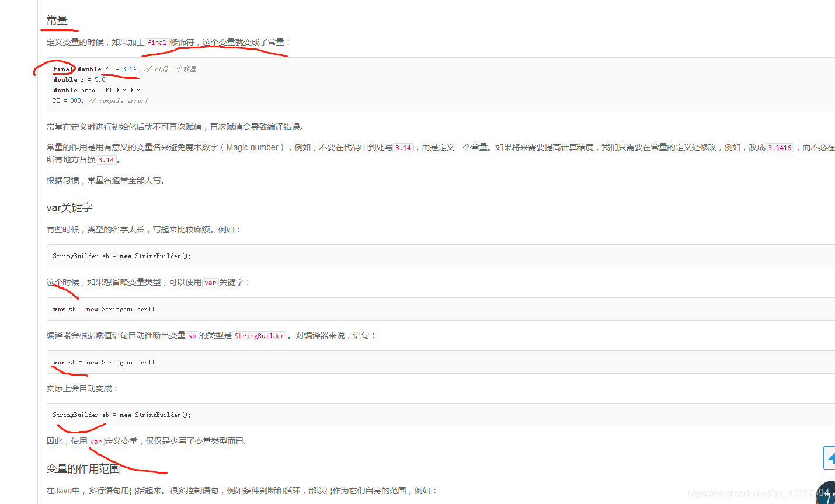Click the StringBuilder code block following "实际上会自动变成："
Image resolution: width=835 pixels, height=504 pixels.
click(441, 415)
